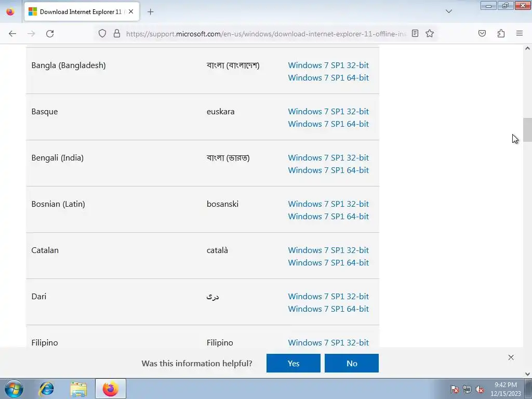532x399 pixels.
Task: Download Bangla (Bangladesh) Windows 7 SP1 32-bit
Action: tap(328, 65)
